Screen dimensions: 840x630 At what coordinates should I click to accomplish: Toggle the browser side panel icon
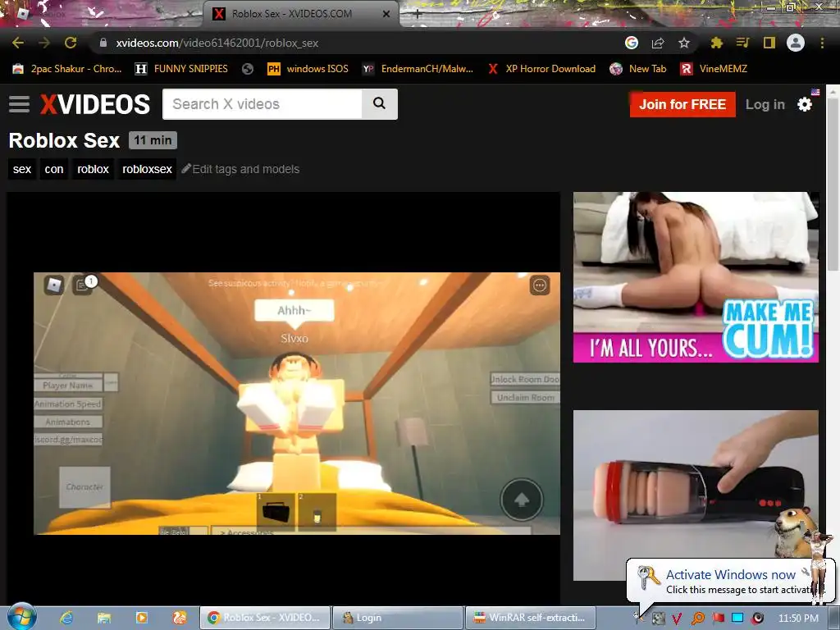pos(769,43)
